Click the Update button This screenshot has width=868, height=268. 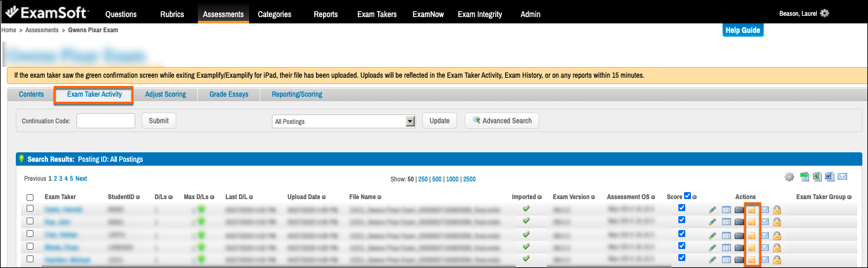[x=439, y=121]
